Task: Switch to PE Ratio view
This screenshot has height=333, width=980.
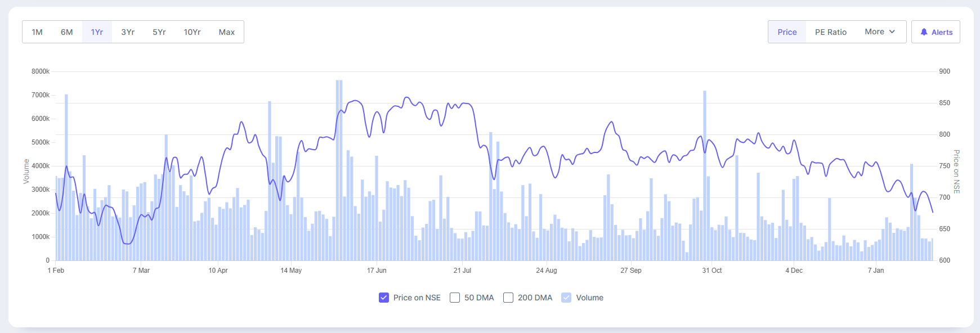Action: [830, 32]
